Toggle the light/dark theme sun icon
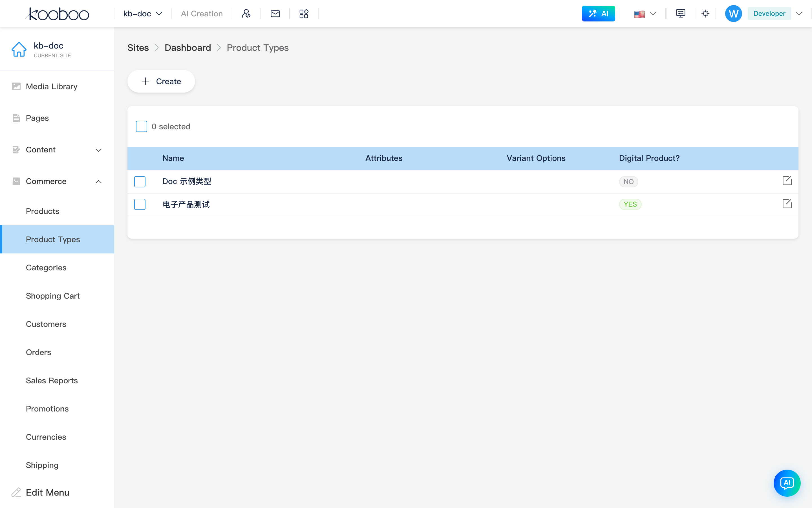Viewport: 812px width, 508px height. coord(705,14)
